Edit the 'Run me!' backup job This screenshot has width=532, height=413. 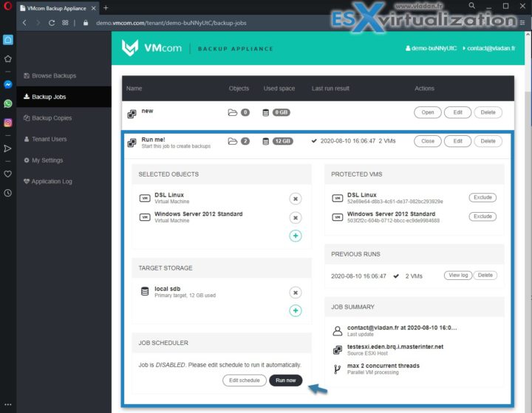(x=457, y=141)
